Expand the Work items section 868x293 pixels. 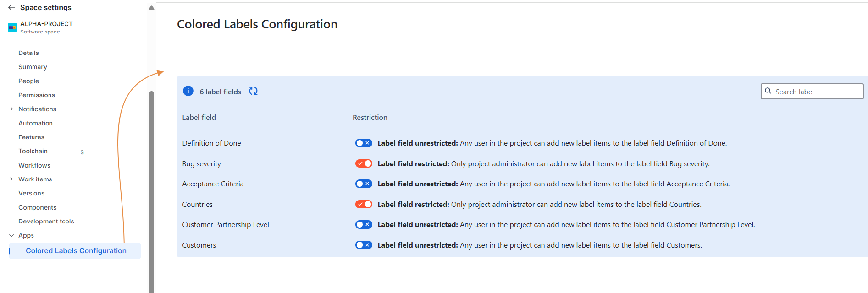pyautogui.click(x=12, y=179)
